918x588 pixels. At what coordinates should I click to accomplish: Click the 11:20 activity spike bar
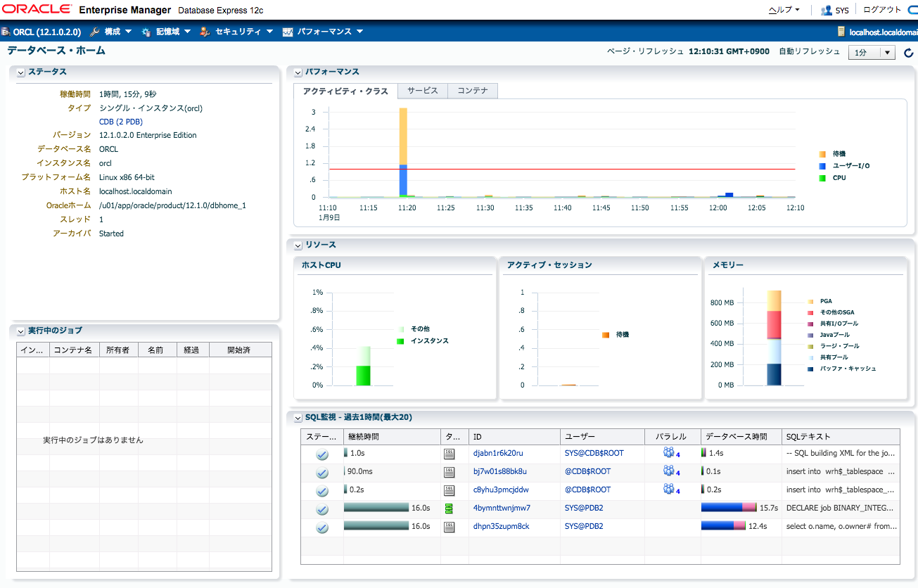click(403, 153)
